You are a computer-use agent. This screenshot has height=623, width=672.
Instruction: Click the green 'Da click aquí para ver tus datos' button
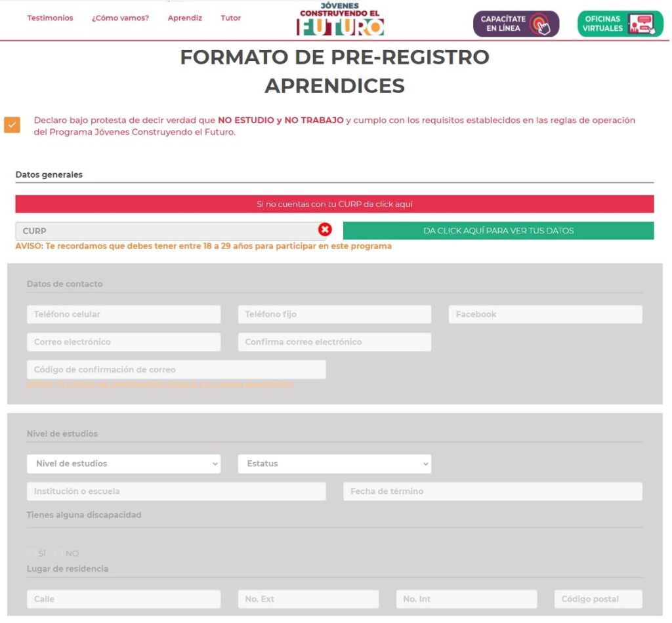499,231
